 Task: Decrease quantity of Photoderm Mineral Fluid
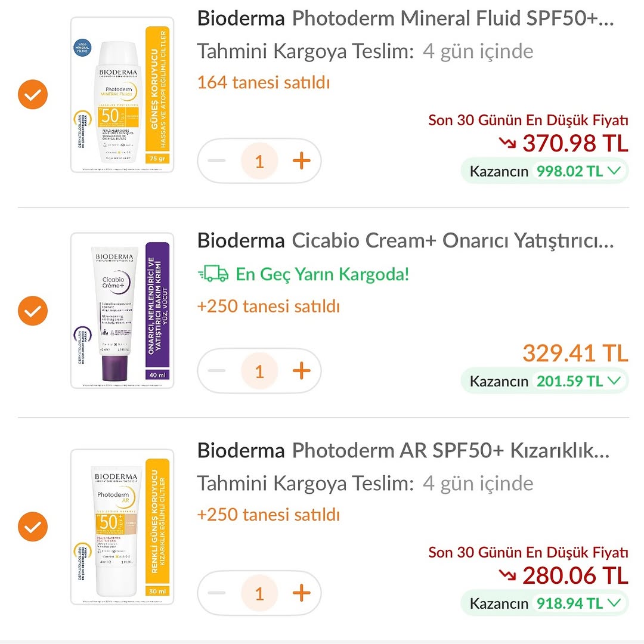pyautogui.click(x=217, y=161)
